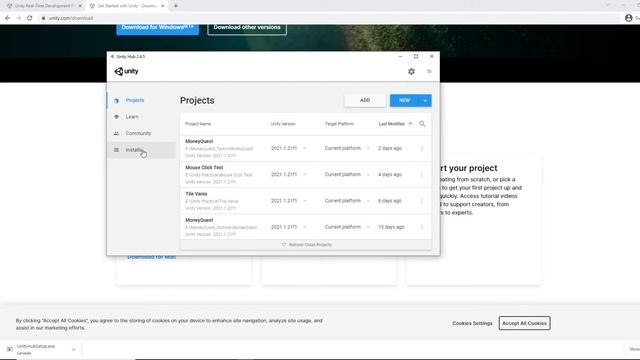This screenshot has width=640, height=360.
Task: Change Unity version for Tile Vania
Action: pyautogui.click(x=289, y=201)
